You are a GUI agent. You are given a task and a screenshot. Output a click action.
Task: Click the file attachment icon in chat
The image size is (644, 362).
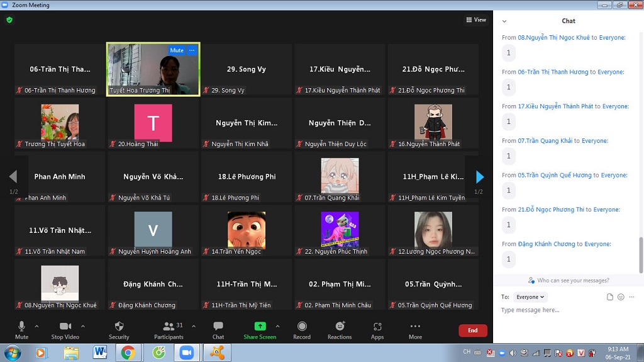(x=609, y=297)
